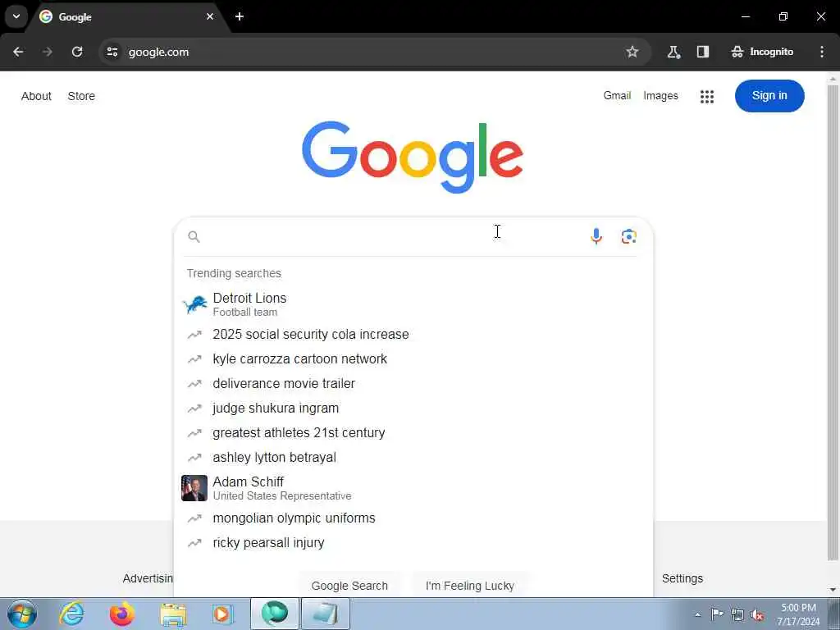Click the Incognito indicator
Image resolution: width=840 pixels, height=630 pixels.
(762, 52)
